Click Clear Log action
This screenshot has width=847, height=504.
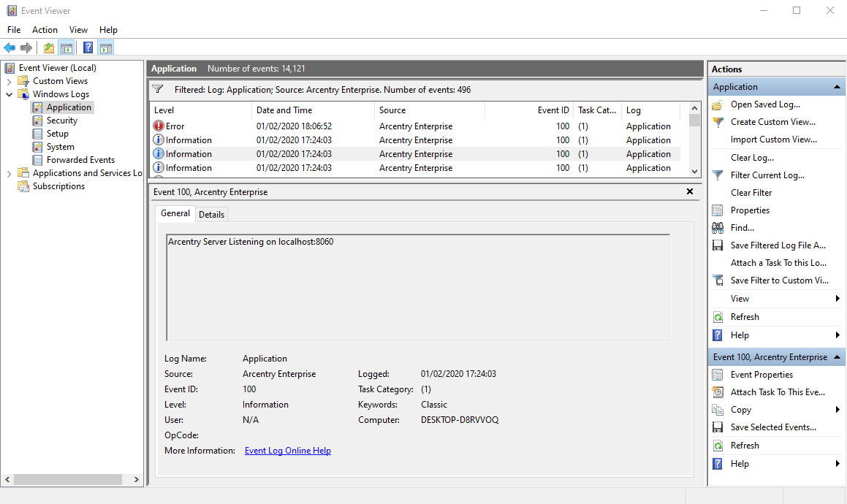pyautogui.click(x=752, y=158)
